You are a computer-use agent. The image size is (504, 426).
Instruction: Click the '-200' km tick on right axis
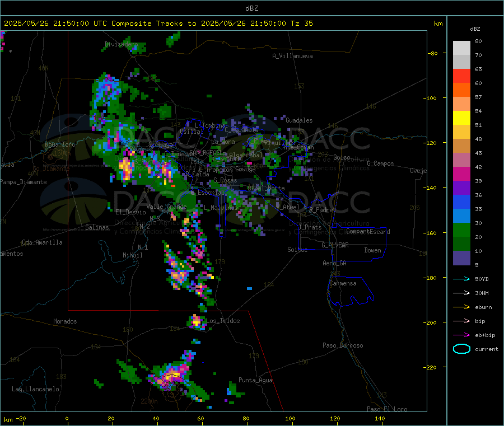430,322
